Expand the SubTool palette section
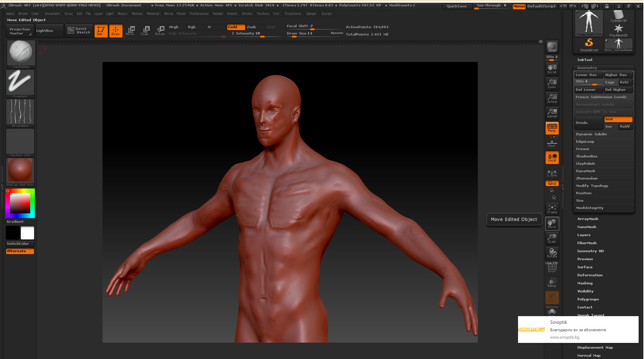Viewport: 644px width, 359px height. click(x=585, y=60)
